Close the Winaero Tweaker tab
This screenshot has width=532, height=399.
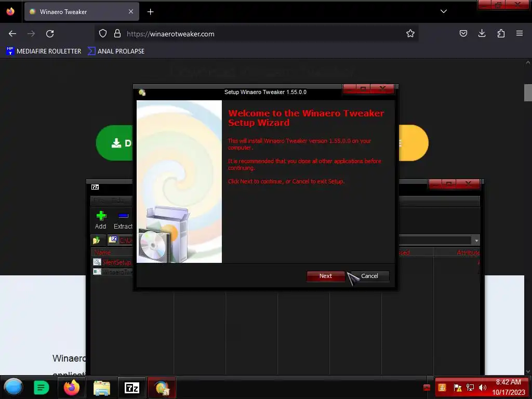[131, 11]
